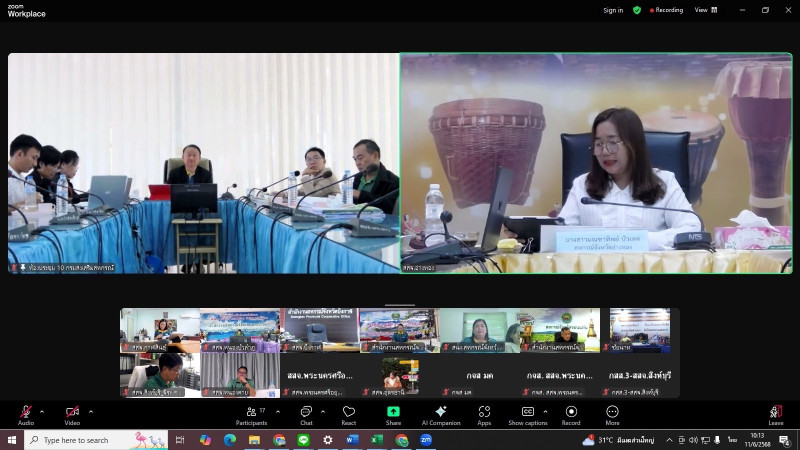This screenshot has width=800, height=450.
Task: Enable Show captions
Action: coord(528,415)
